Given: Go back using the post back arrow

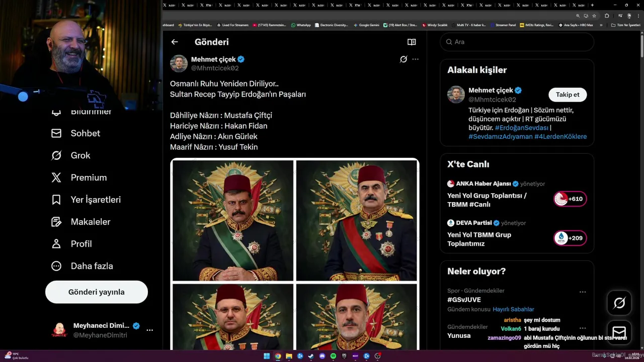Looking at the screenshot, I should pyautogui.click(x=175, y=42).
